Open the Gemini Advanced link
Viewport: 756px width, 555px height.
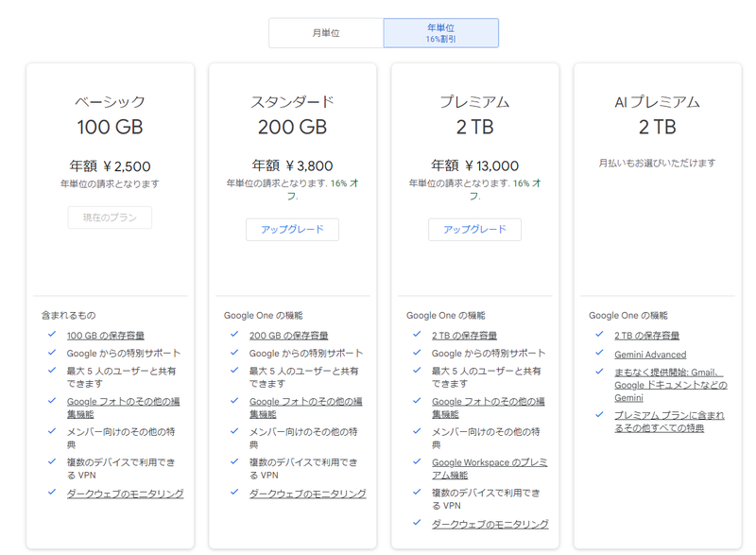(650, 355)
